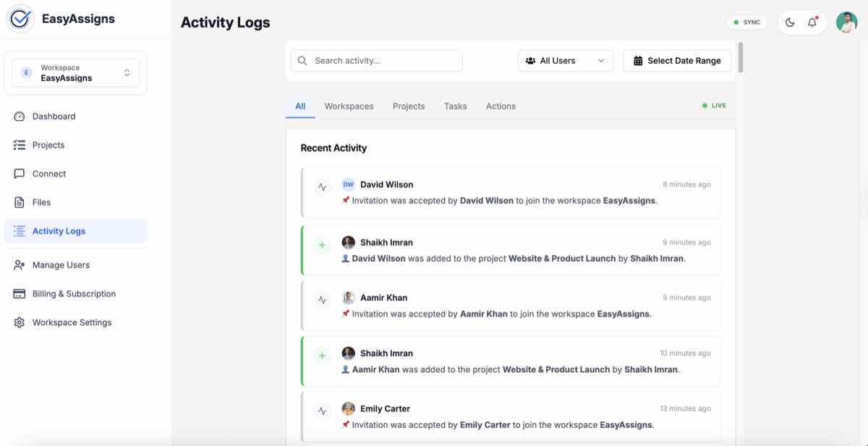Open Manage Users from the sidebar
The width and height of the screenshot is (868, 446).
click(61, 264)
